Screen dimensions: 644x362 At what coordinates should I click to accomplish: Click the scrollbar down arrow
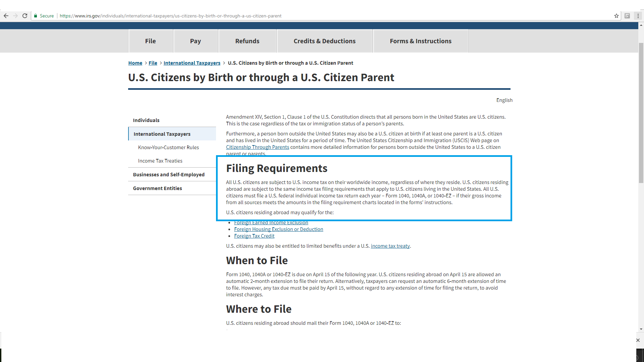641,329
